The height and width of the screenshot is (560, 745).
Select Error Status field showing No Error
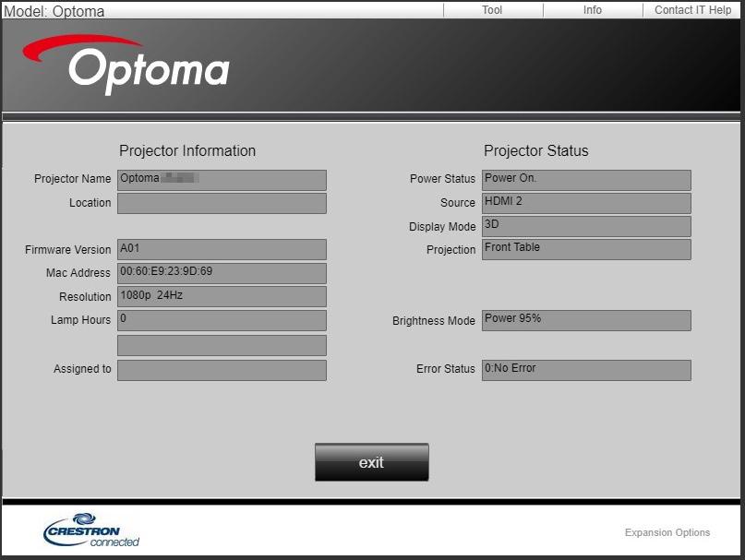(586, 370)
